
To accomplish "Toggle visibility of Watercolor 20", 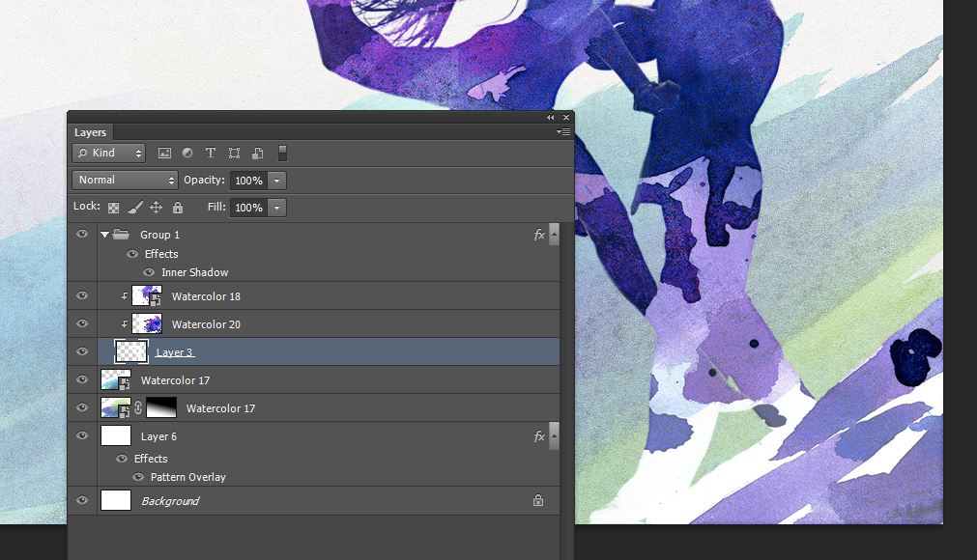I will click(x=83, y=323).
